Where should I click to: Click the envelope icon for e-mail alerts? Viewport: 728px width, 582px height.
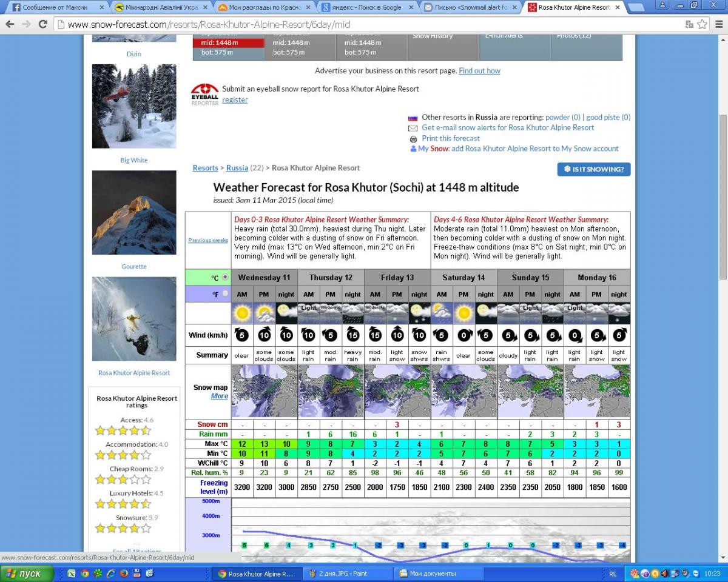(413, 128)
